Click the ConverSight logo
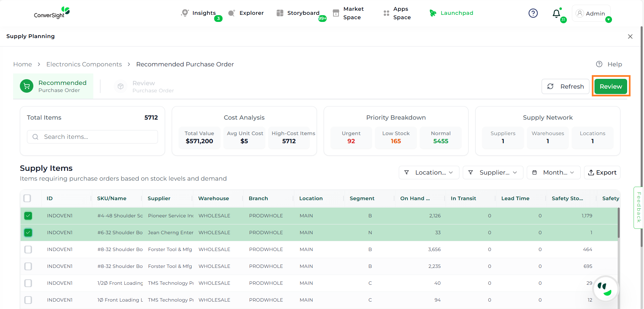 52,13
